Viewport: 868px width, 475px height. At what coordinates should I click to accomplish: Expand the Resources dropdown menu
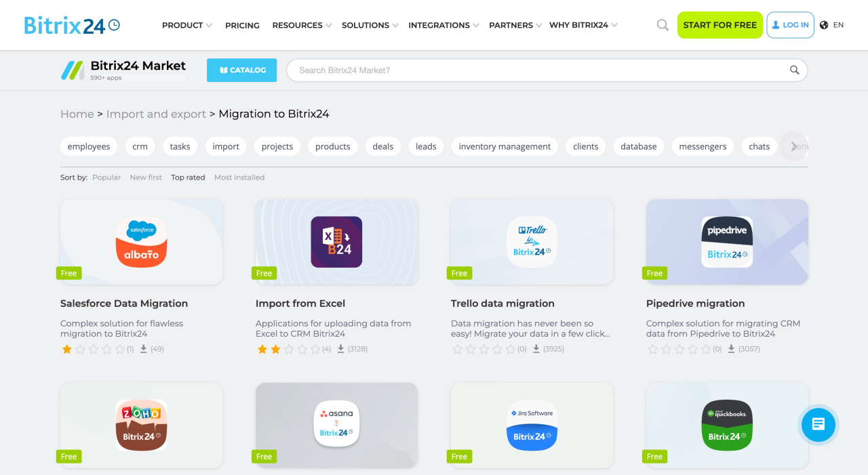(301, 25)
